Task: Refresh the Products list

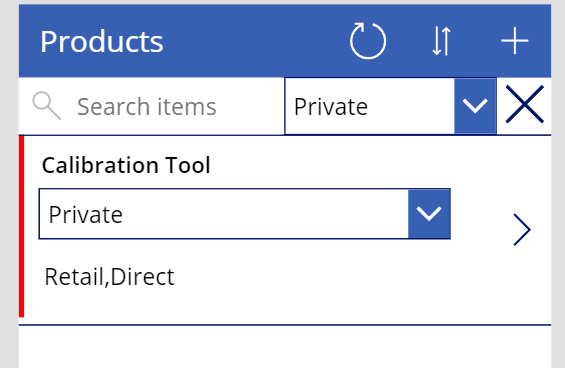Action: [368, 41]
